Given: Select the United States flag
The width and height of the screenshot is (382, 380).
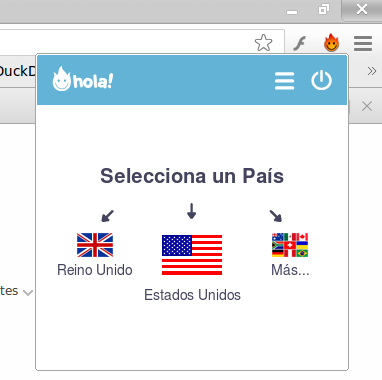Looking at the screenshot, I should tap(192, 255).
